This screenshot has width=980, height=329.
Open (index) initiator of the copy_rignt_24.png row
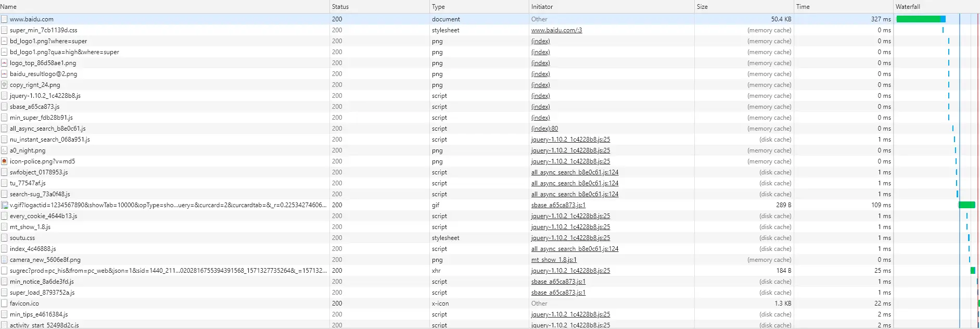point(540,85)
